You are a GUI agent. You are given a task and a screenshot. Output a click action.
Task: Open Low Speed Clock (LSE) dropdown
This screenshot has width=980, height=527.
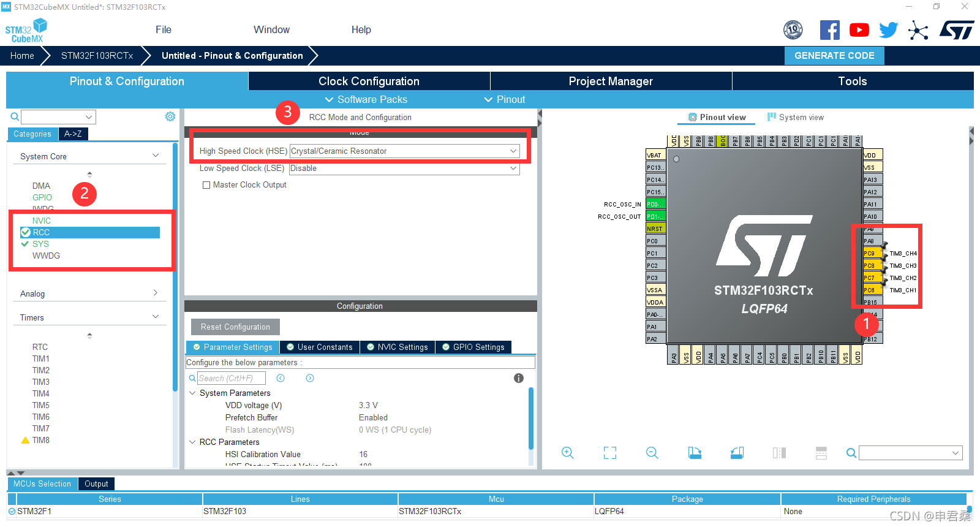click(x=404, y=169)
